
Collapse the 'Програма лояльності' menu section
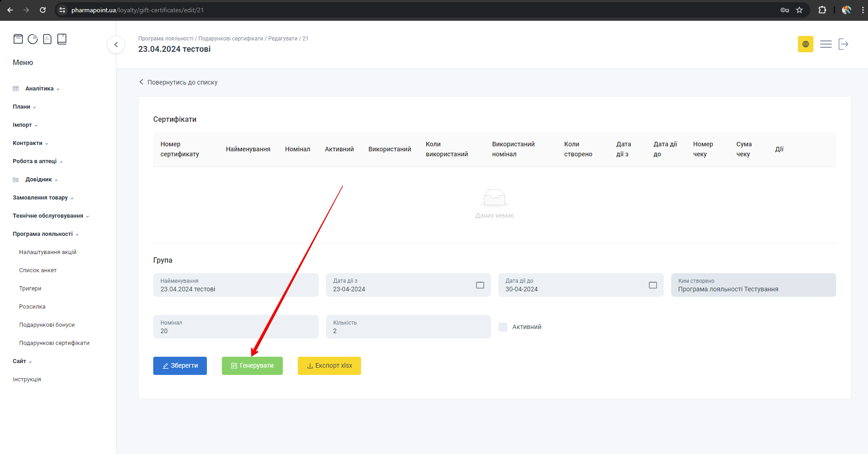(43, 234)
